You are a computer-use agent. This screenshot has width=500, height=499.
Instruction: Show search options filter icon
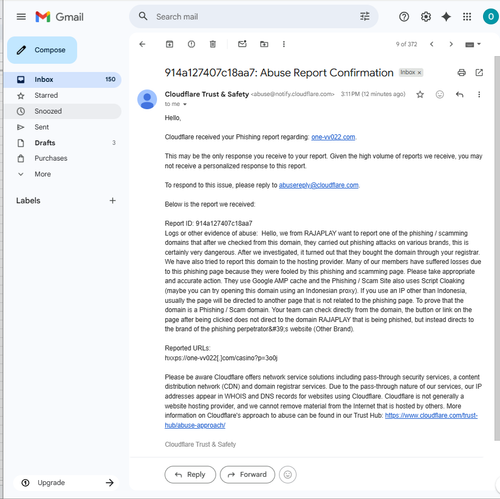pyautogui.click(x=365, y=16)
